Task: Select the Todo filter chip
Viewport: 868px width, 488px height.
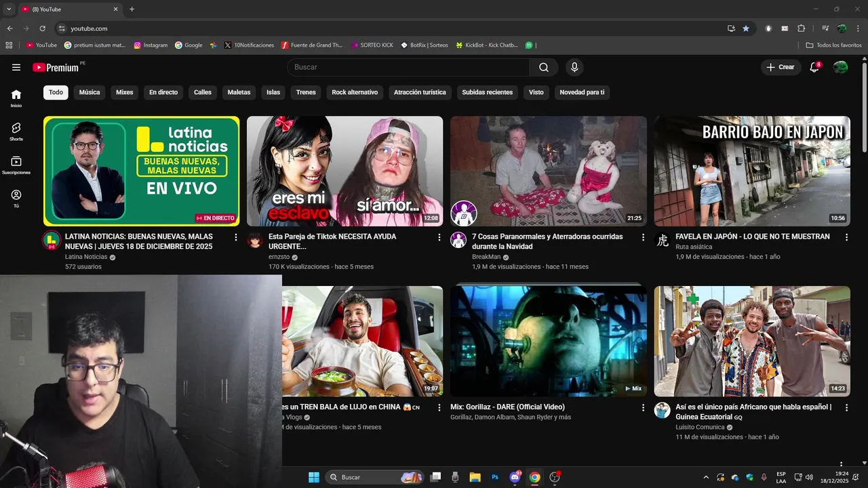Action: click(56, 92)
